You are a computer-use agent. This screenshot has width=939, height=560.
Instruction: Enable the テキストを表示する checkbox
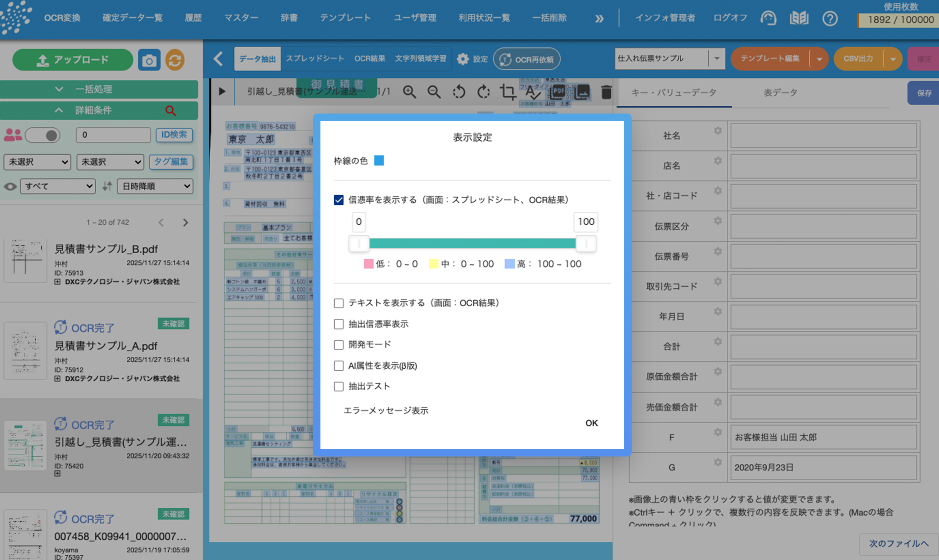point(338,303)
